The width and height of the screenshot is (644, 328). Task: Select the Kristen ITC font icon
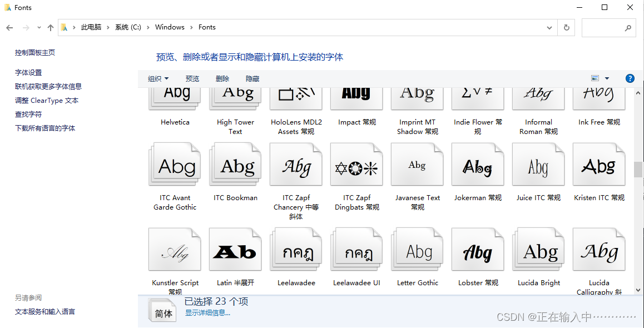[600, 164]
